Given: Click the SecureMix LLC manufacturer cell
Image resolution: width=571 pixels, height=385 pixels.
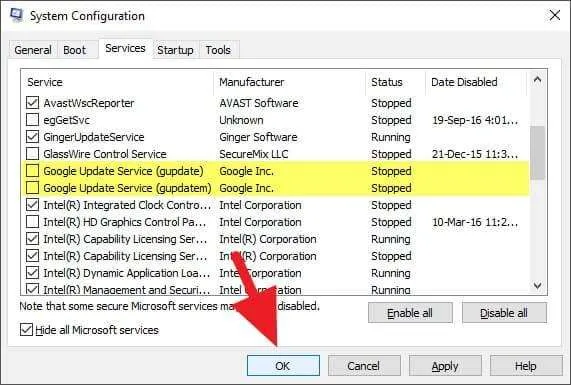Looking at the screenshot, I should [253, 154].
